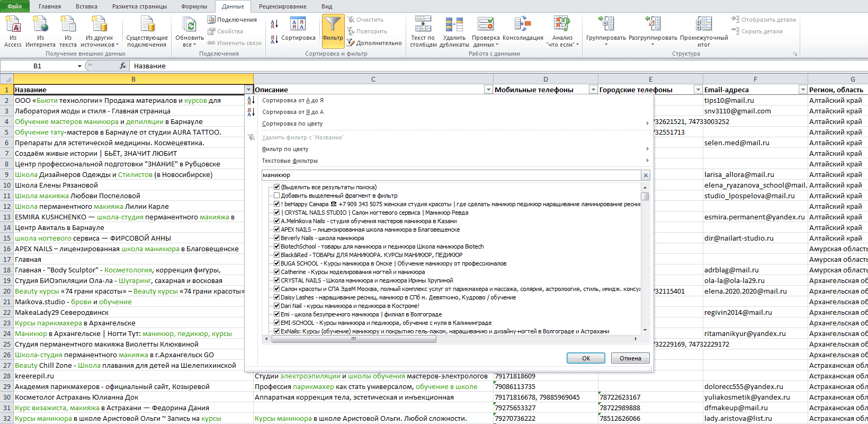This screenshot has width=868, height=424.
Task: Open the Файл tab
Action: [14, 6]
